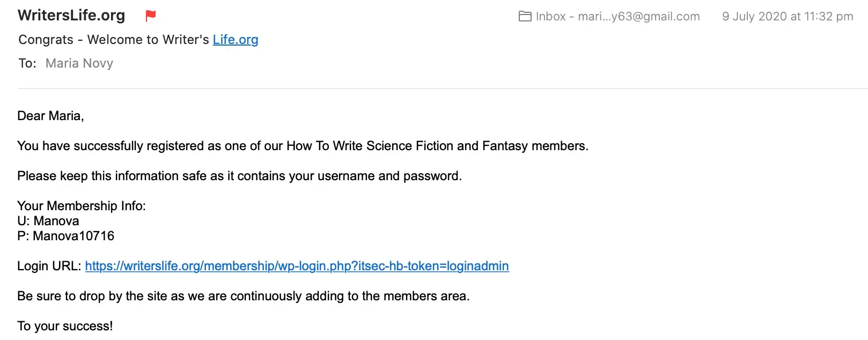868x340 pixels.
Task: Click the sender name WritersLife.org
Action: click(71, 16)
